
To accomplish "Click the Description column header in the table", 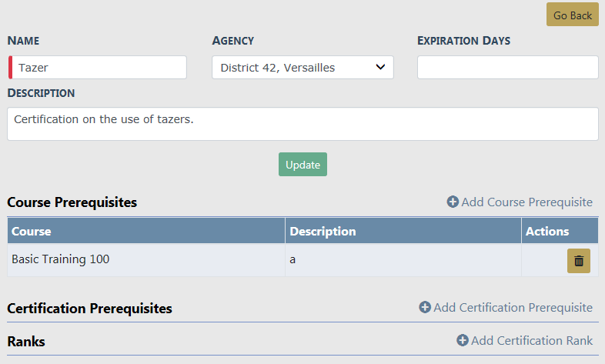I will click(323, 231).
